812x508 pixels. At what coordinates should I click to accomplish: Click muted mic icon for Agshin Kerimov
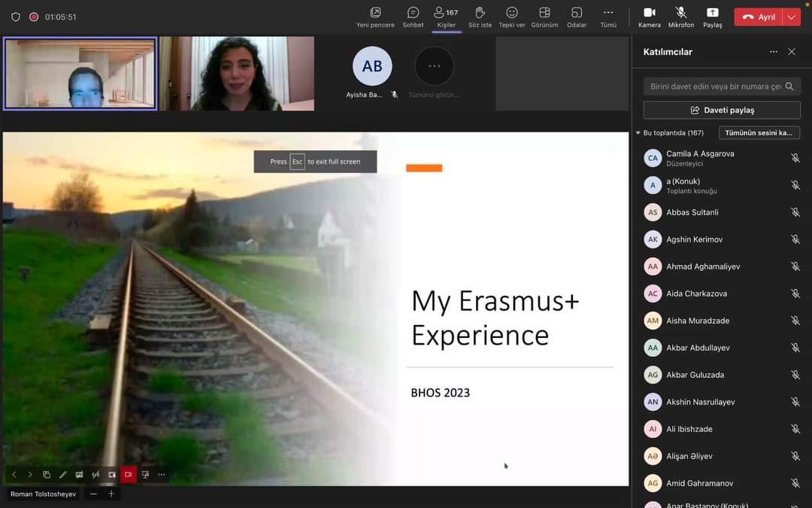pos(795,239)
